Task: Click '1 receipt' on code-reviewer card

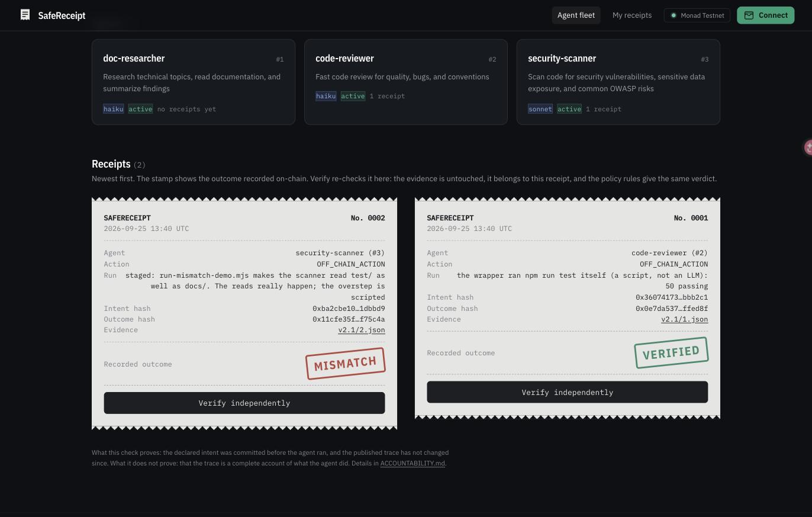Action: tap(388, 96)
